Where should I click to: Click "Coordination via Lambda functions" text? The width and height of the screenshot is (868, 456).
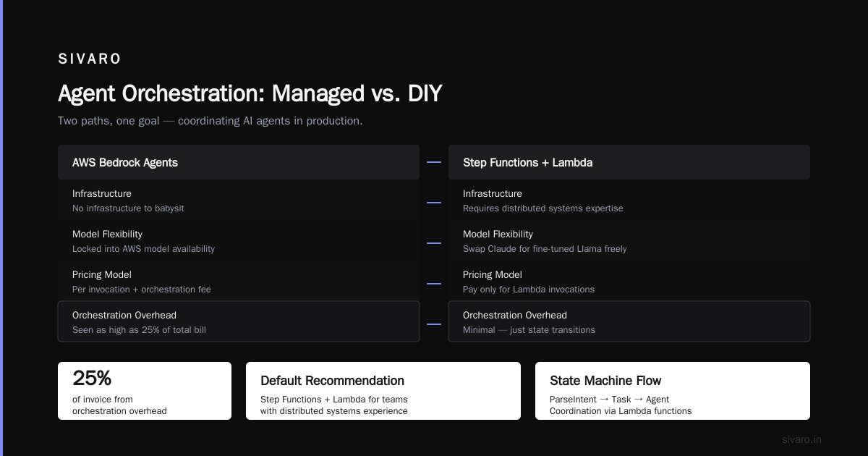[x=621, y=411]
